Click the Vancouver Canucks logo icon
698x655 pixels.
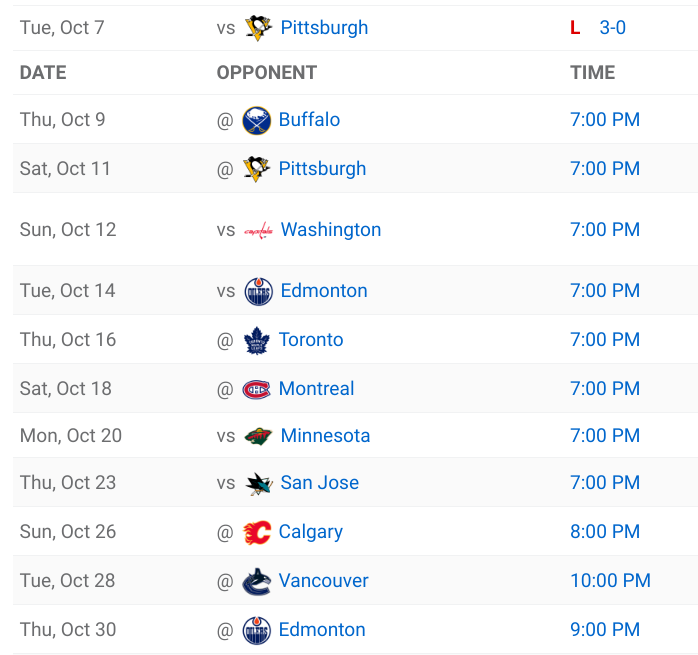pos(257,581)
